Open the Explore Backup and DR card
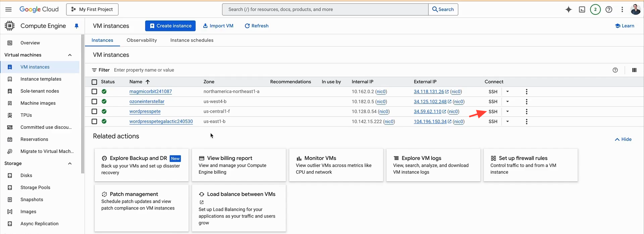 [142, 165]
